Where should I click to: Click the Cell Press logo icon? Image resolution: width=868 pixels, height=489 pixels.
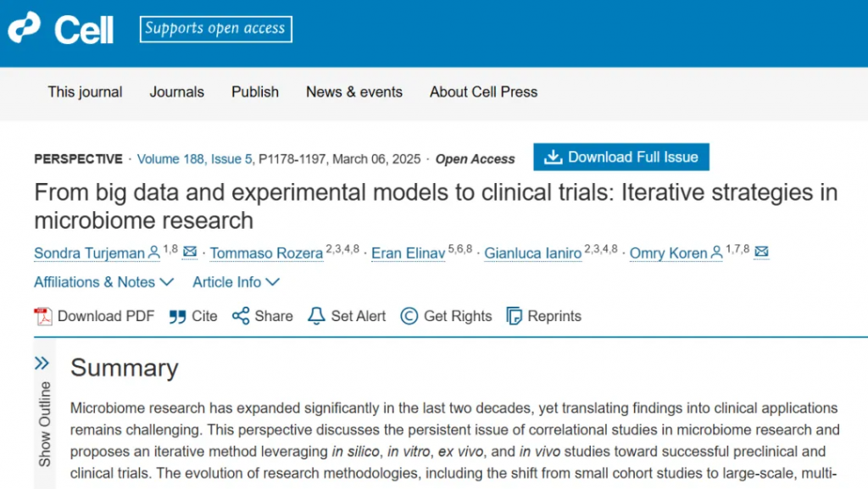25,27
